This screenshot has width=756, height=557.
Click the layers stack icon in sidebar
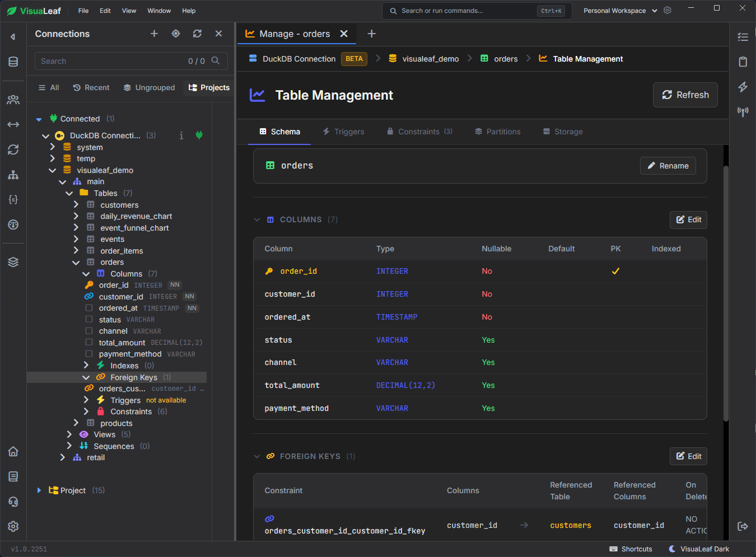(x=13, y=261)
